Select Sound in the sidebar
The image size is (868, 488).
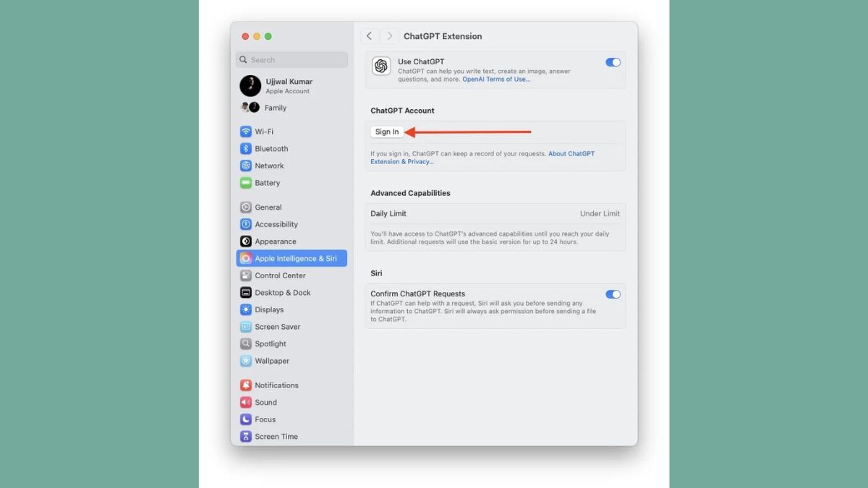(x=292, y=403)
